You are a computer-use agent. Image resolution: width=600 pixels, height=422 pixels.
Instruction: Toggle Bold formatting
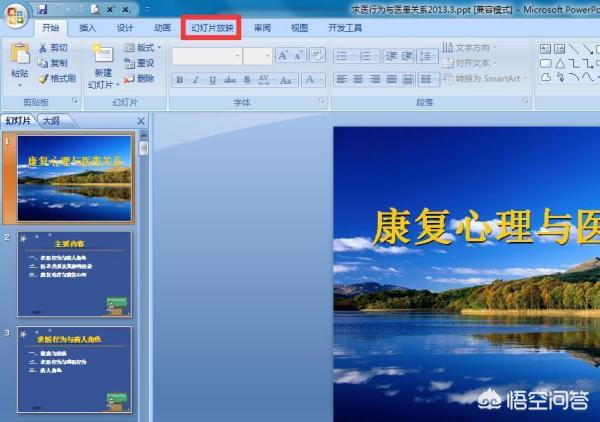click(x=180, y=79)
